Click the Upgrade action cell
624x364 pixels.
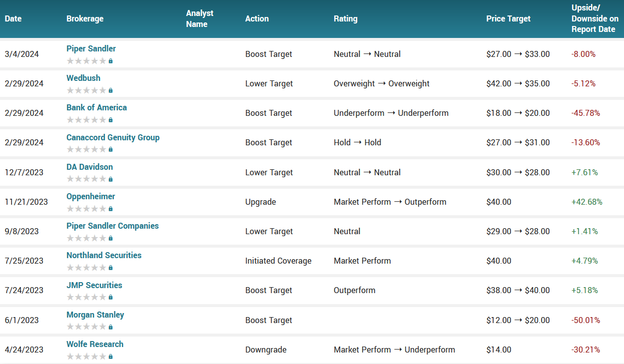point(261,202)
